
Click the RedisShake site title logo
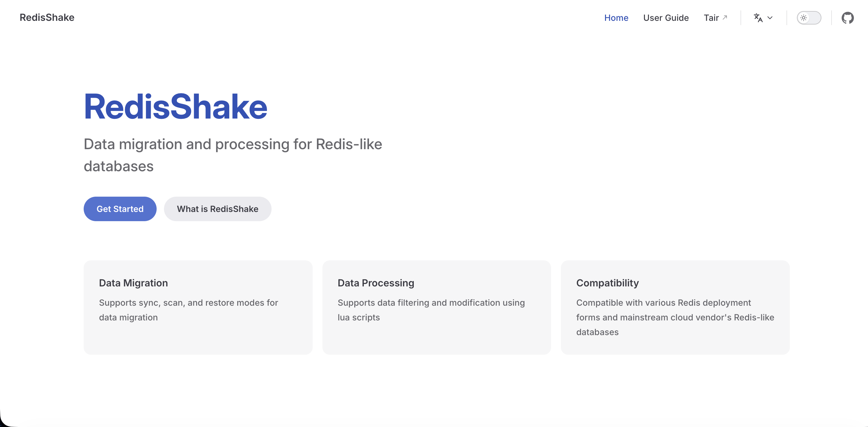pos(47,17)
